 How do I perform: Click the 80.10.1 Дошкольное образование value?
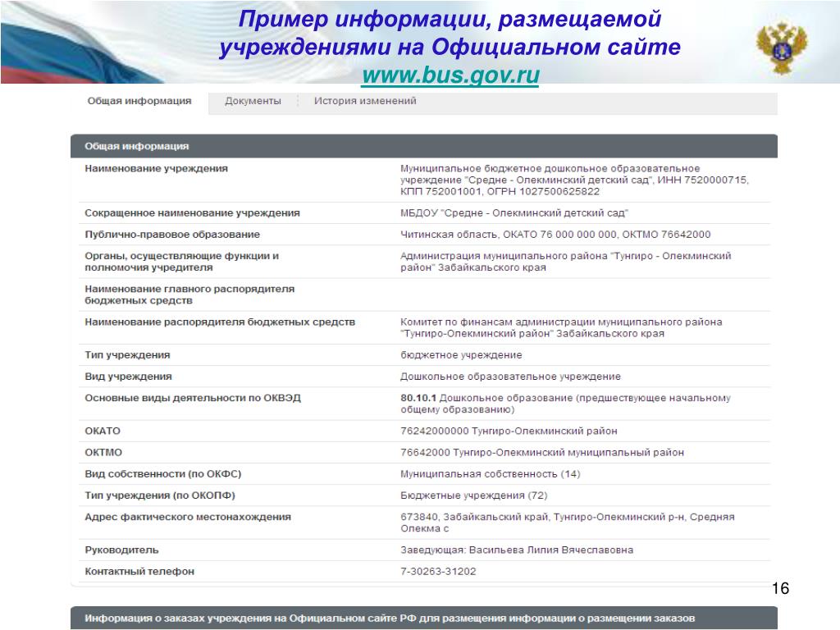tap(566, 404)
